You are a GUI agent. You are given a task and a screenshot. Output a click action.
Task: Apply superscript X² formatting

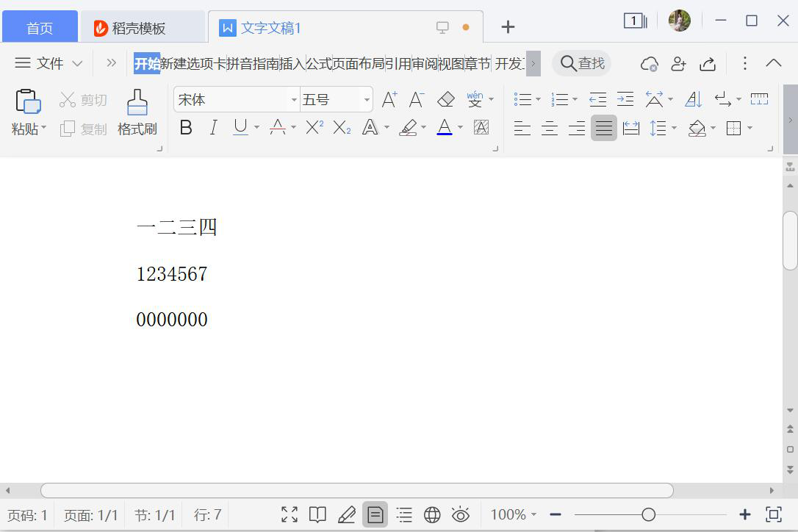[314, 127]
